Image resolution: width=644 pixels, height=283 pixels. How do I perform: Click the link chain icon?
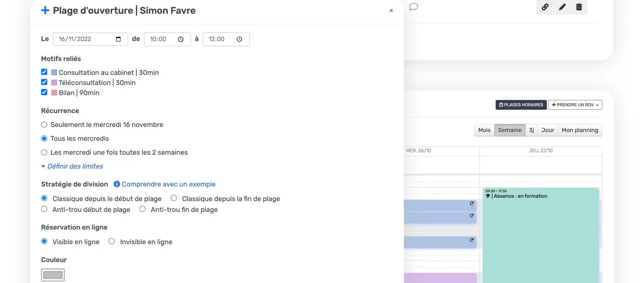coord(545,7)
